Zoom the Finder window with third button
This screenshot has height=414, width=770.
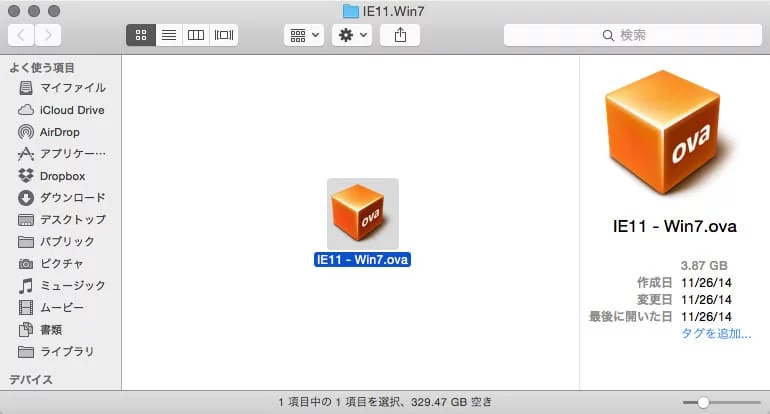(x=54, y=11)
